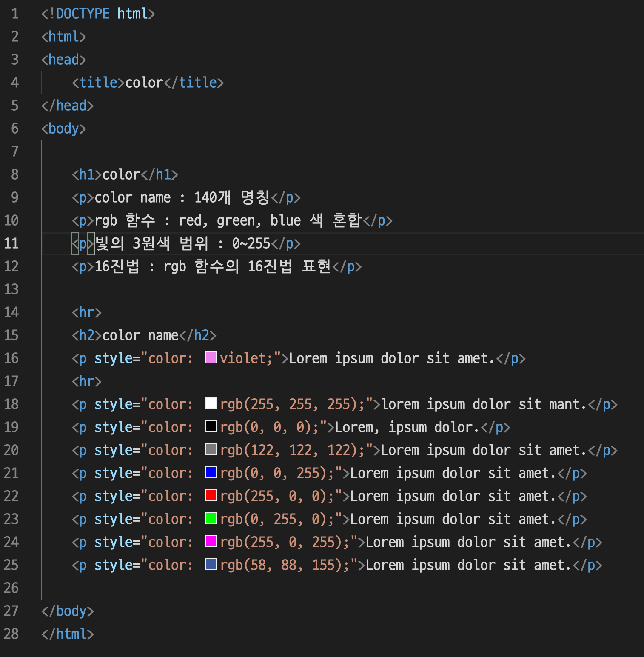Click rgb(122, 122, 122) value text
644x657 pixels.
(288, 450)
